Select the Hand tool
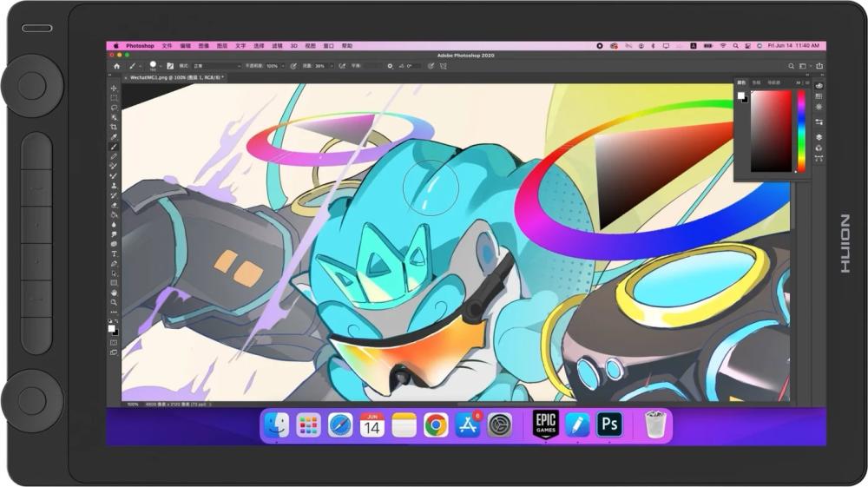Image resolution: width=868 pixels, height=487 pixels. coord(114,293)
